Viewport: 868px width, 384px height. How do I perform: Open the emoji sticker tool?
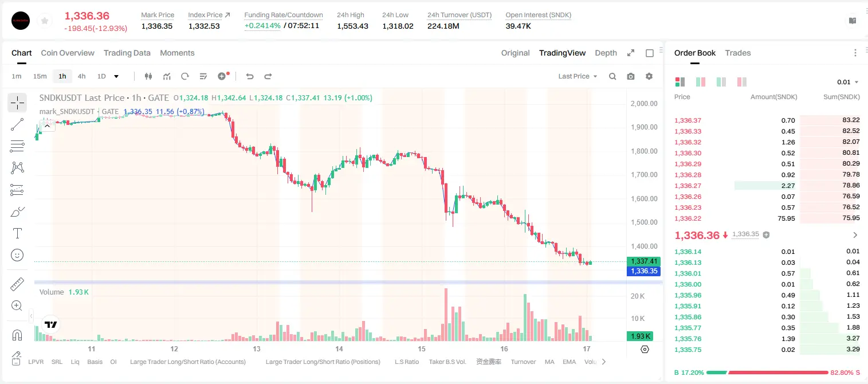[x=17, y=255]
